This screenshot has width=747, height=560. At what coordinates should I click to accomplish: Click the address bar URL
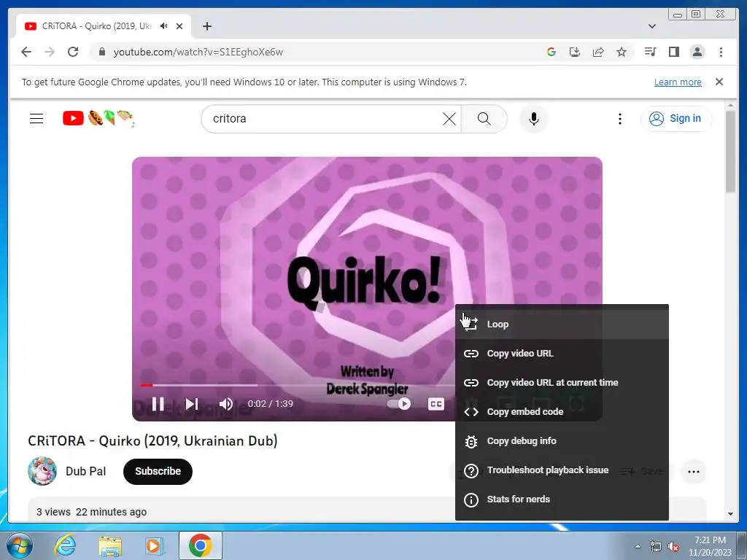pos(198,52)
